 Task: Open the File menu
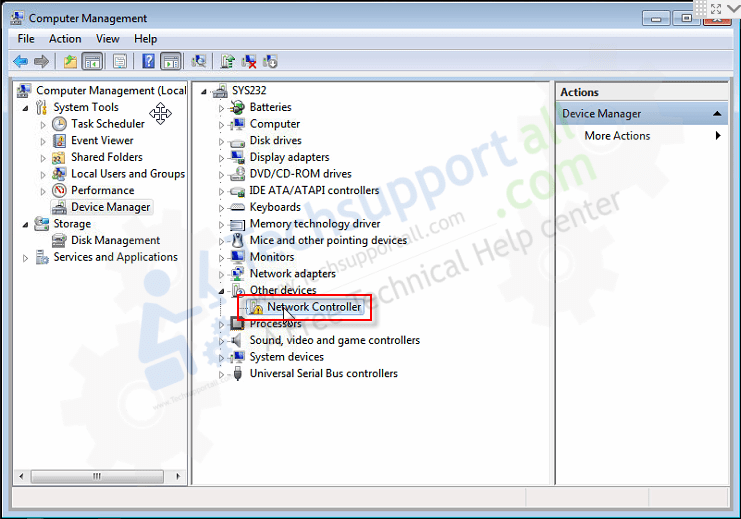pos(26,39)
